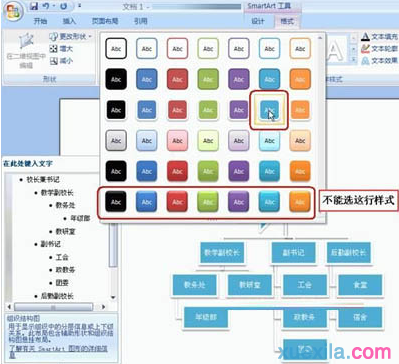The image size is (399, 364).
Task: Select the highlighted aqua Abc style under cursor
Action: pyautogui.click(x=269, y=110)
